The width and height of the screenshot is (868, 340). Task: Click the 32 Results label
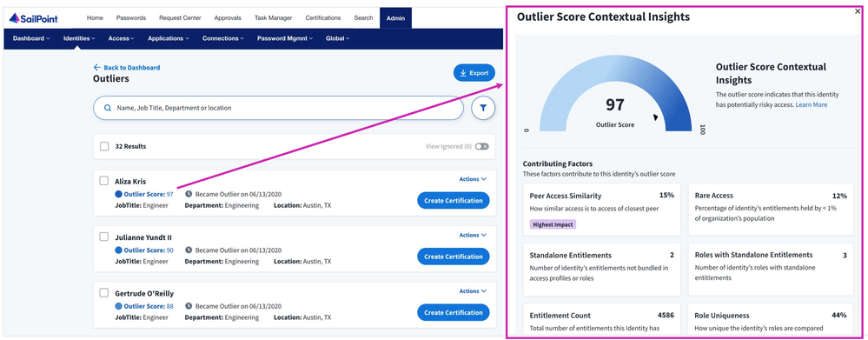tap(130, 147)
